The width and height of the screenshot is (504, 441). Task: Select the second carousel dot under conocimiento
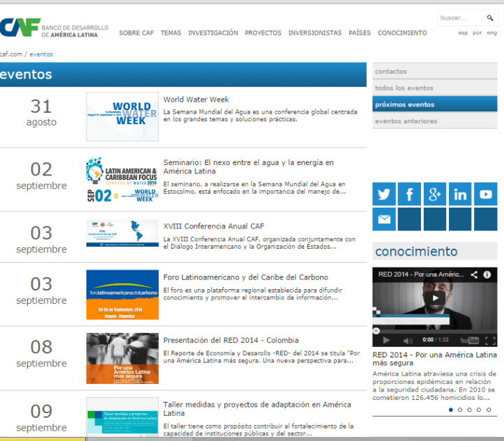(459, 410)
